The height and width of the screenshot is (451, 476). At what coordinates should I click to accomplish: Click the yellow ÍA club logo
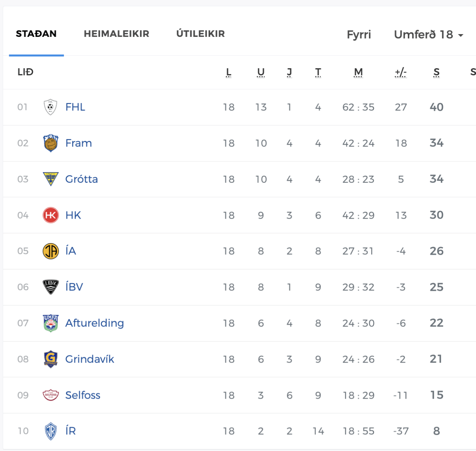50,251
